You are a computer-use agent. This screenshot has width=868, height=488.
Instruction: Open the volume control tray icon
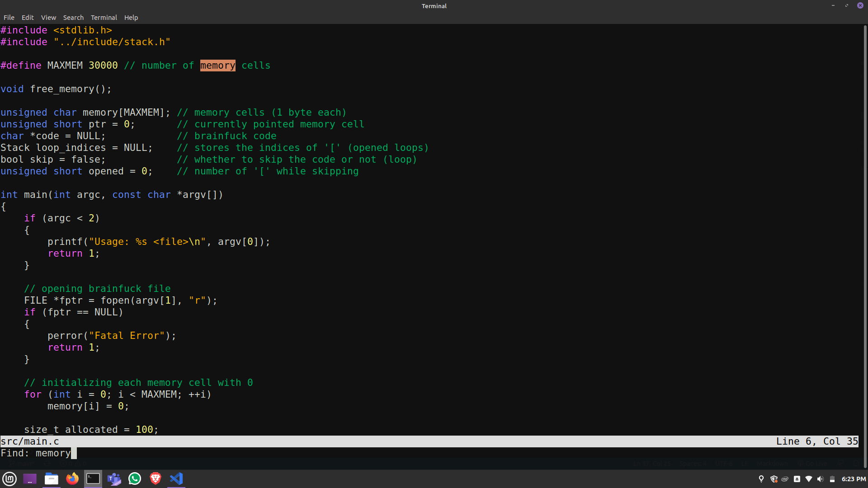(x=821, y=479)
